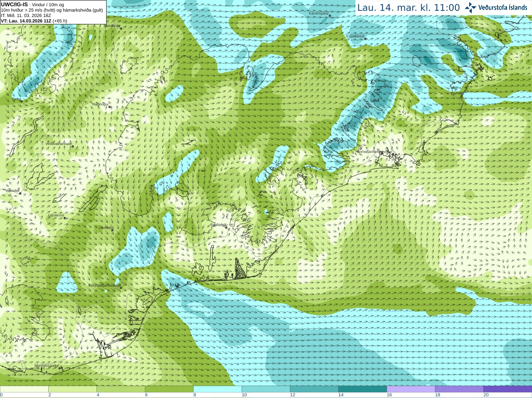This screenshot has width=532, height=398.
Task: Select the 6–8 m/s legend color
Action: [x=169, y=389]
